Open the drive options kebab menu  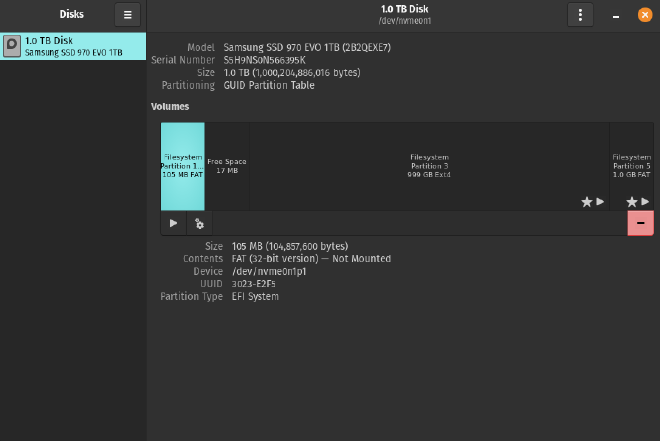580,14
